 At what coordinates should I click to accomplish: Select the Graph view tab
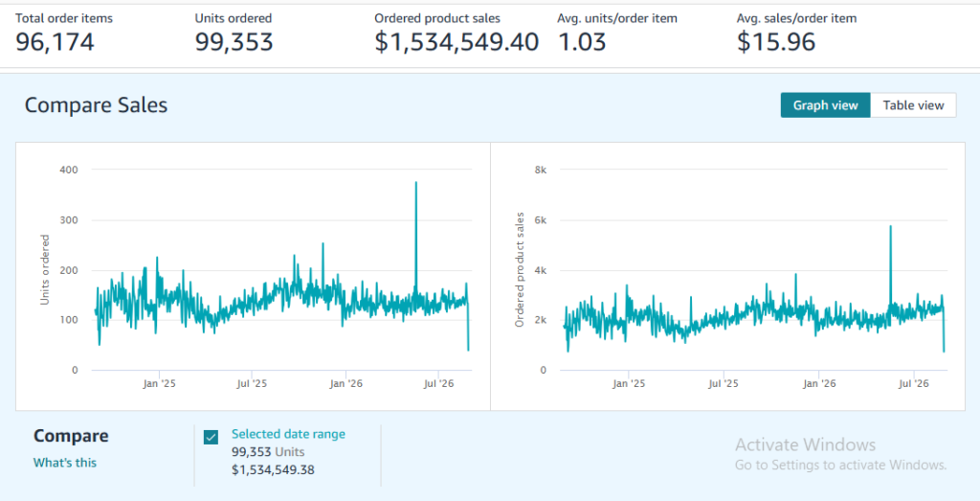825,105
